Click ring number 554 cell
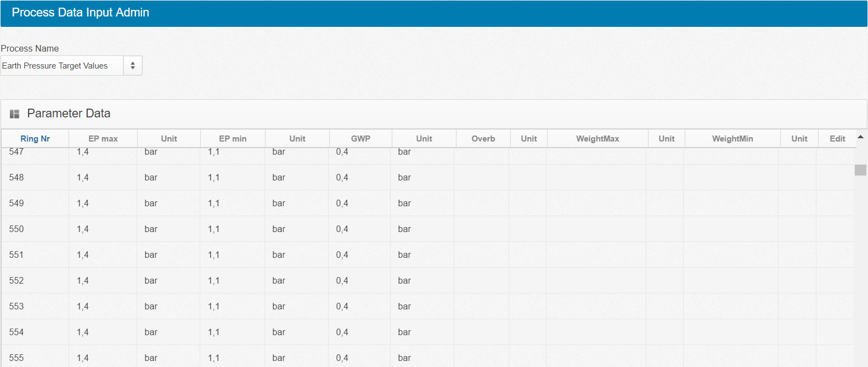The image size is (868, 367). (x=16, y=332)
